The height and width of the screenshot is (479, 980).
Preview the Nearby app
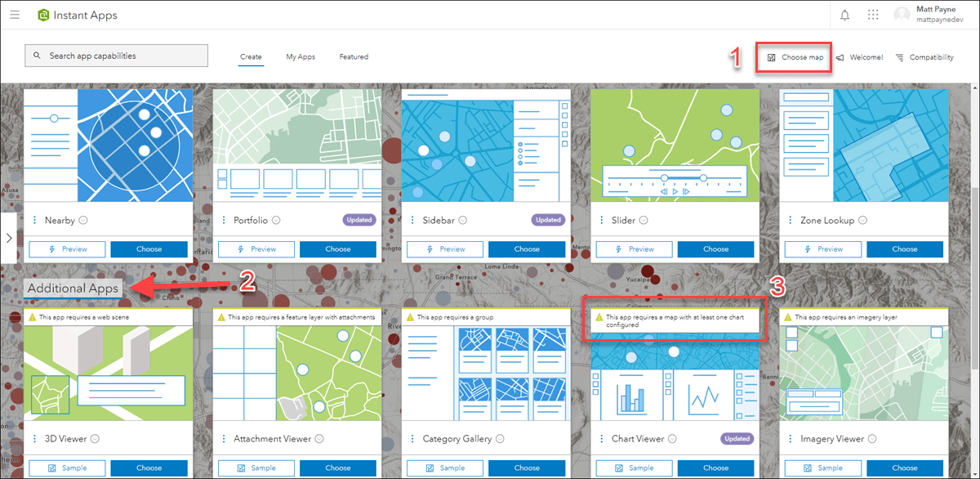pos(68,249)
